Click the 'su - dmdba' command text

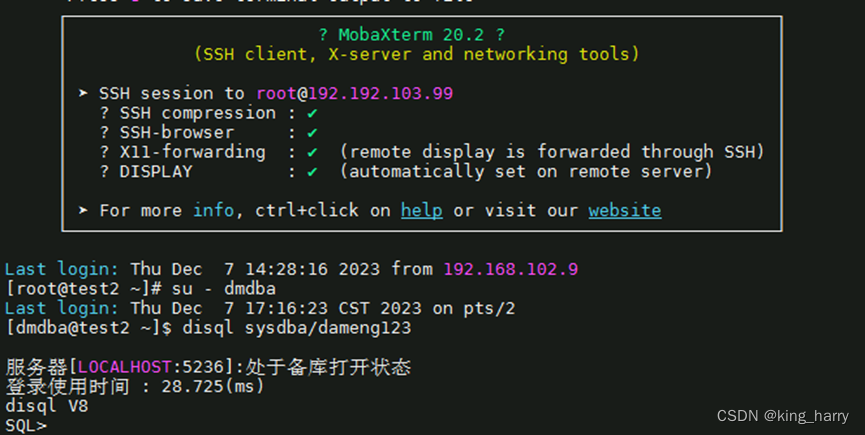tap(223, 288)
